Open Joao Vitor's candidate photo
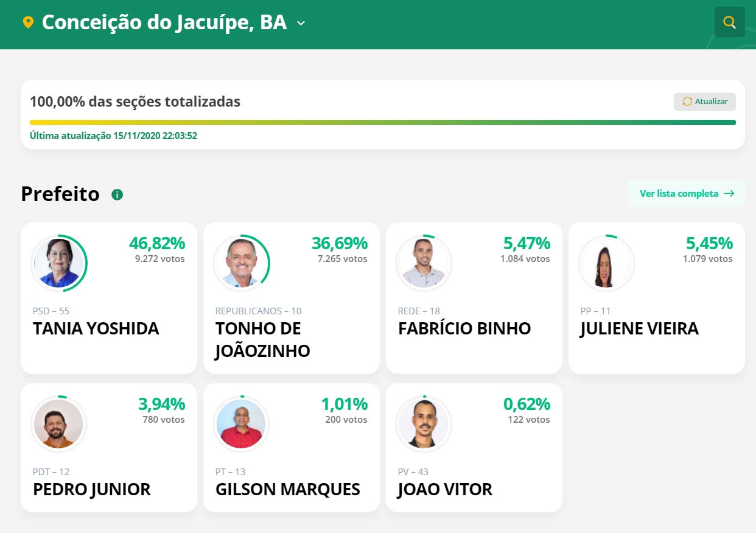 tap(424, 423)
